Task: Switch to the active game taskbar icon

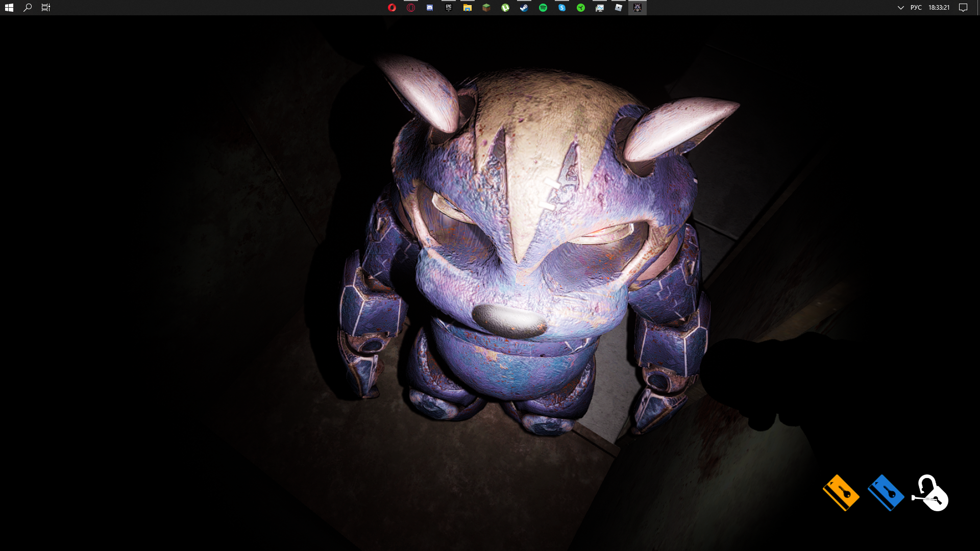Action: coord(638,8)
